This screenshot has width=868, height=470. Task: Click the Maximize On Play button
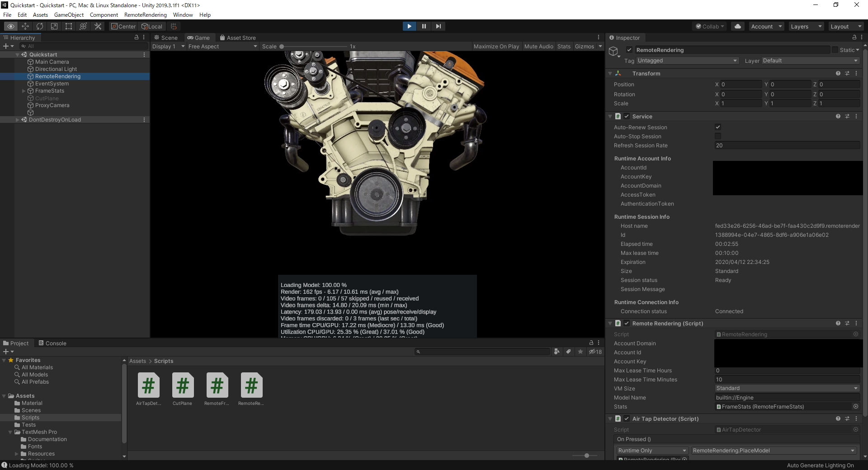click(496, 46)
